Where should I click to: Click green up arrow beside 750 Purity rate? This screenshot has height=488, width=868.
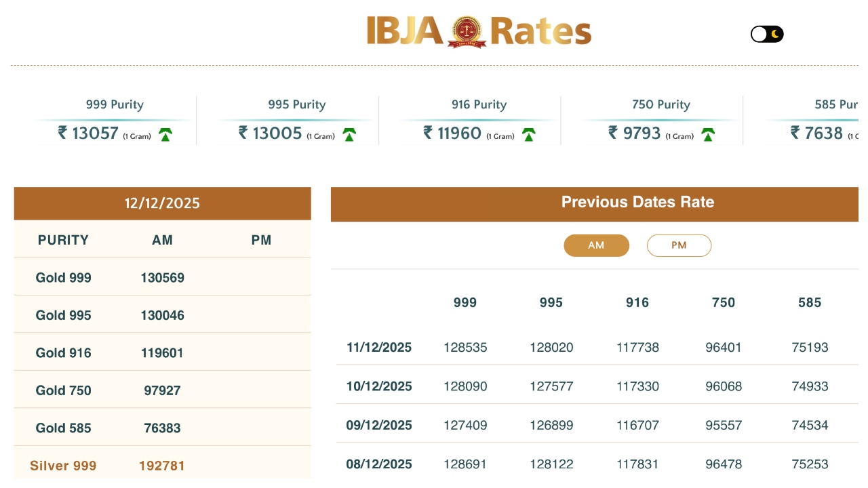click(708, 135)
